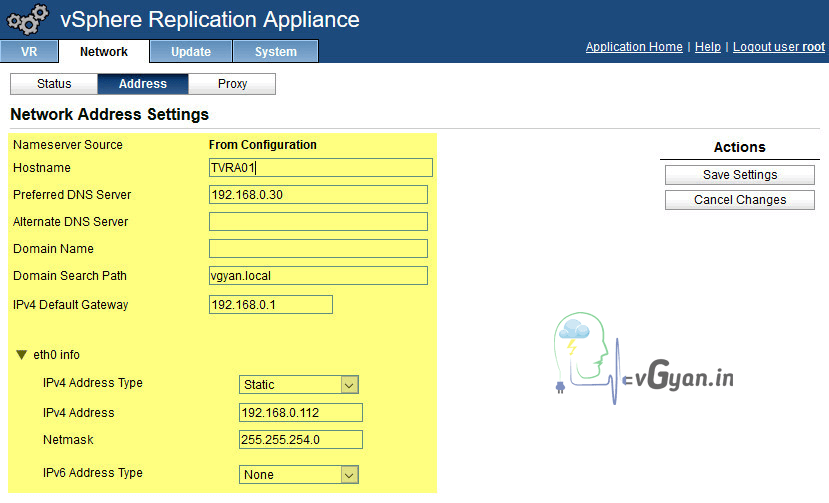Click the From Configuration text
Viewport: 829px width, 503px height.
tap(263, 145)
